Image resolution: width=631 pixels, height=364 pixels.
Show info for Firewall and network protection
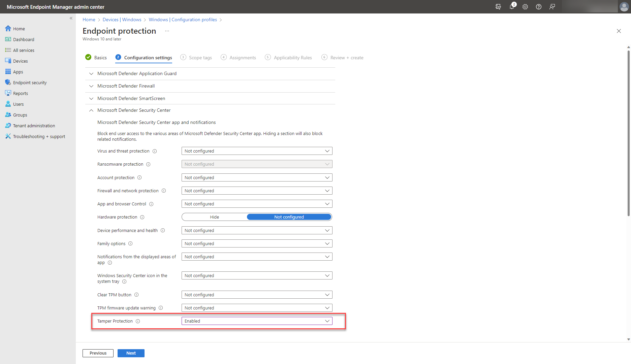164,191
